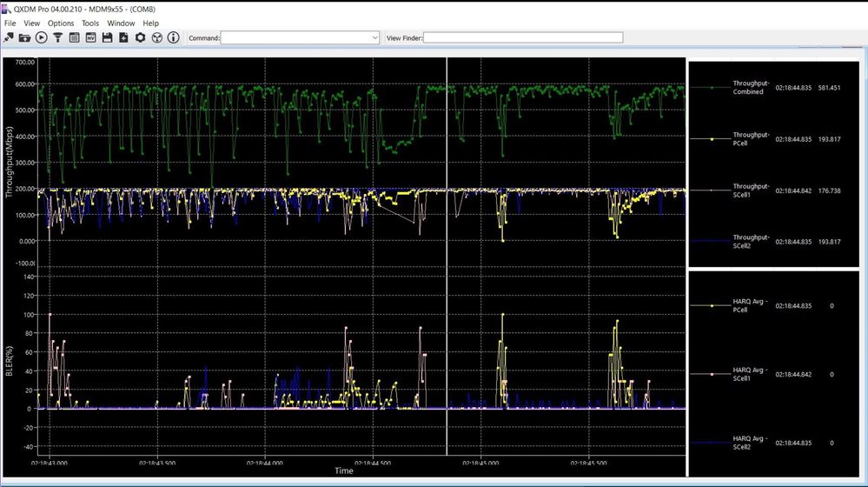Expand the Command dropdown arrow
Viewport: 868px width, 487px height.
[x=374, y=37]
